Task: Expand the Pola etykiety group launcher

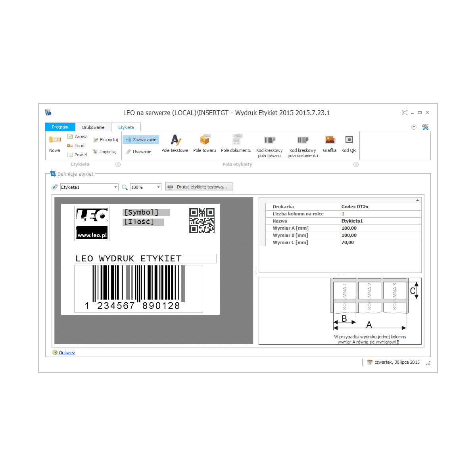Action: [x=356, y=165]
